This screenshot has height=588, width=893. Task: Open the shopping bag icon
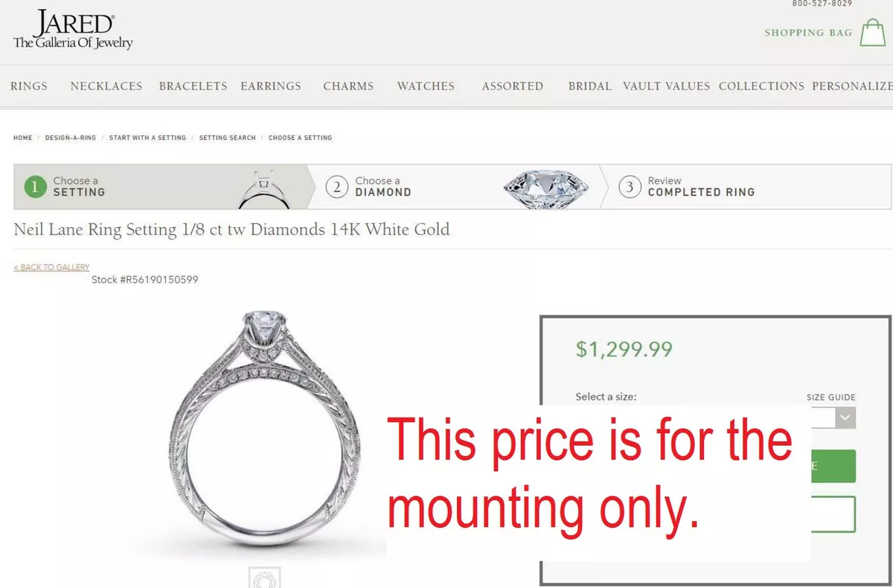[873, 32]
